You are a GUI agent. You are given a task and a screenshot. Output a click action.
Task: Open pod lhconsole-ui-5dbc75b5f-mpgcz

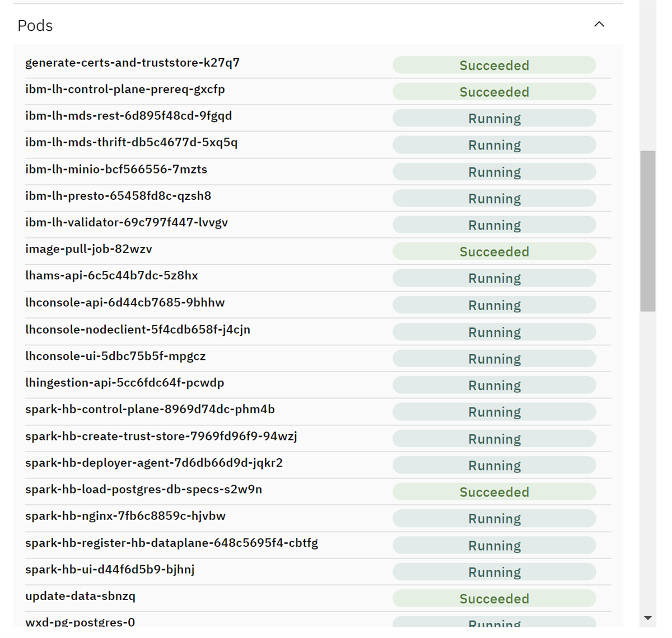point(115,356)
